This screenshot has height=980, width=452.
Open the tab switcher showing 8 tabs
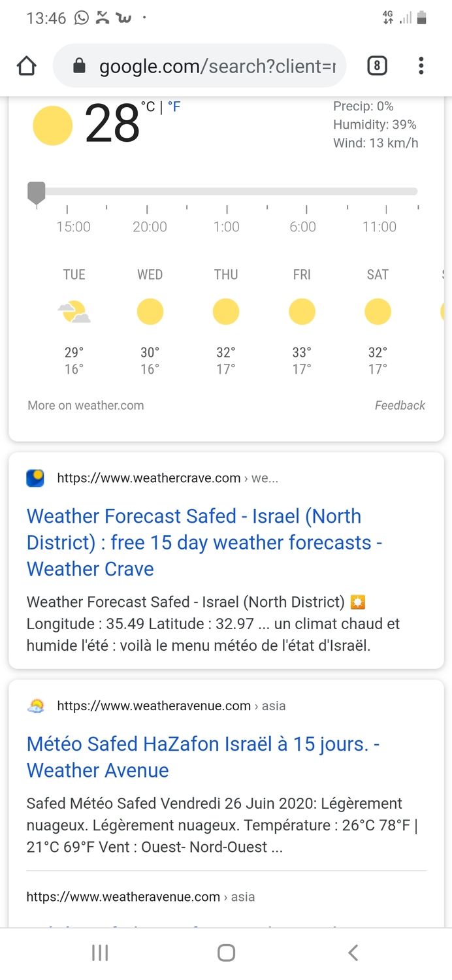[x=377, y=66]
